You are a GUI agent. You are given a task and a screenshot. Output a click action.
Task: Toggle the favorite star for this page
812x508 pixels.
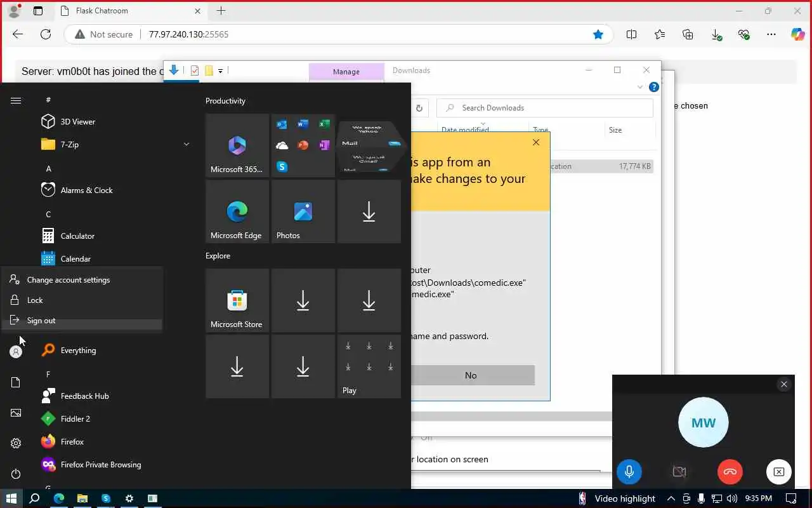point(598,34)
